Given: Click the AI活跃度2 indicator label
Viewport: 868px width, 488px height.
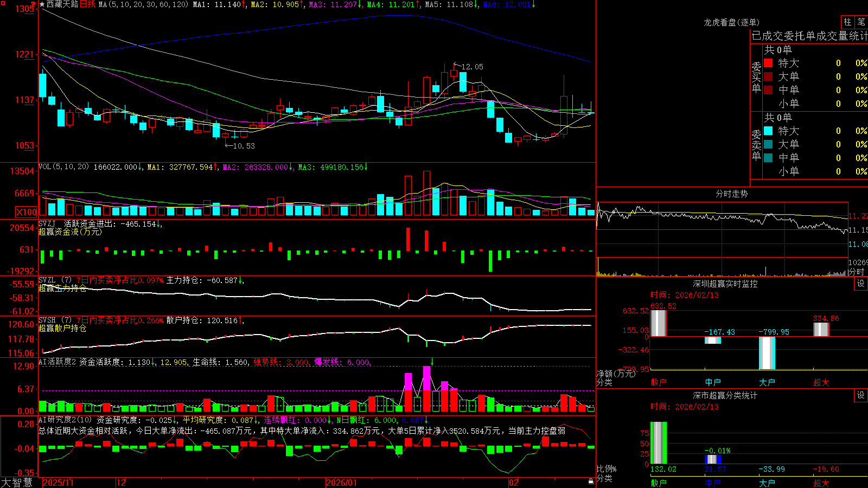Looking at the screenshot, I should [x=58, y=362].
